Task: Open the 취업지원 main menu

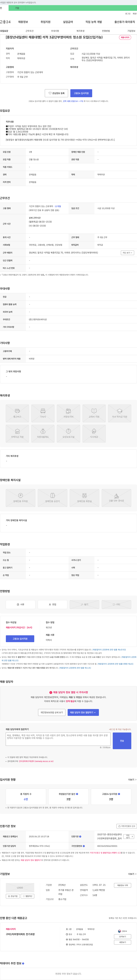Action: pyautogui.click(x=45, y=22)
